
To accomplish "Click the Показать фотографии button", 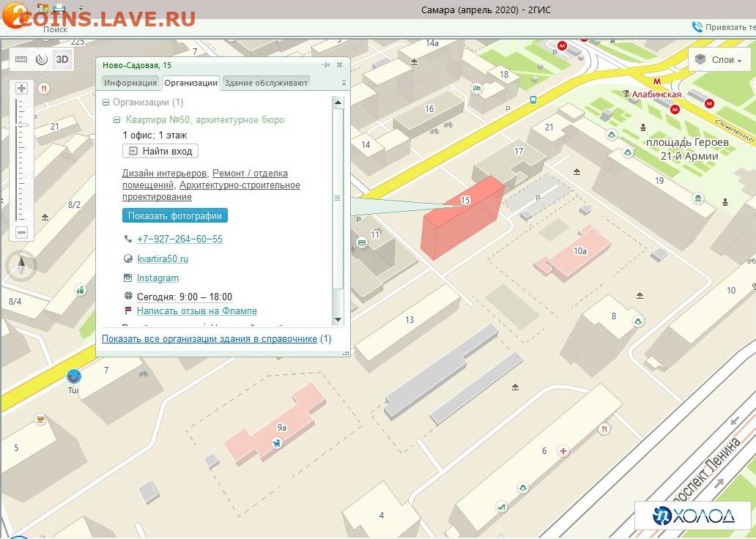I will point(175,215).
